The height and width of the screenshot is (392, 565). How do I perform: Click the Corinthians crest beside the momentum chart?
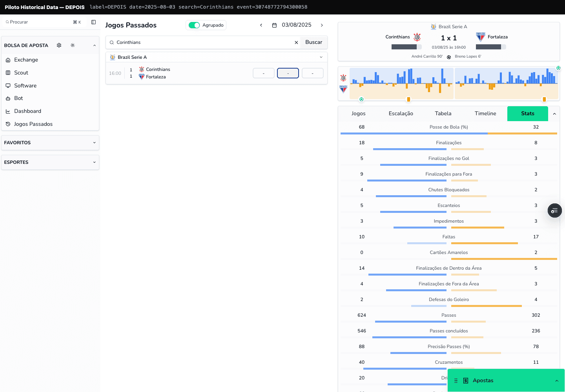coord(343,78)
